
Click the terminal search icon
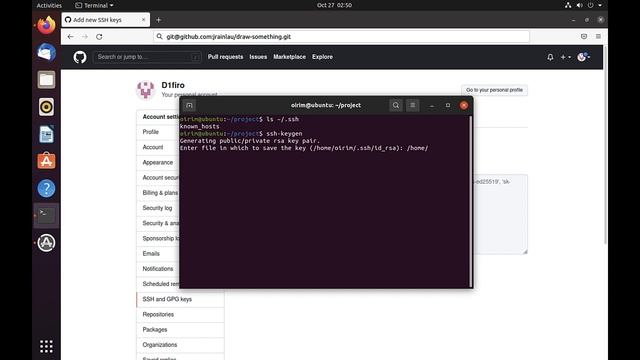396,105
